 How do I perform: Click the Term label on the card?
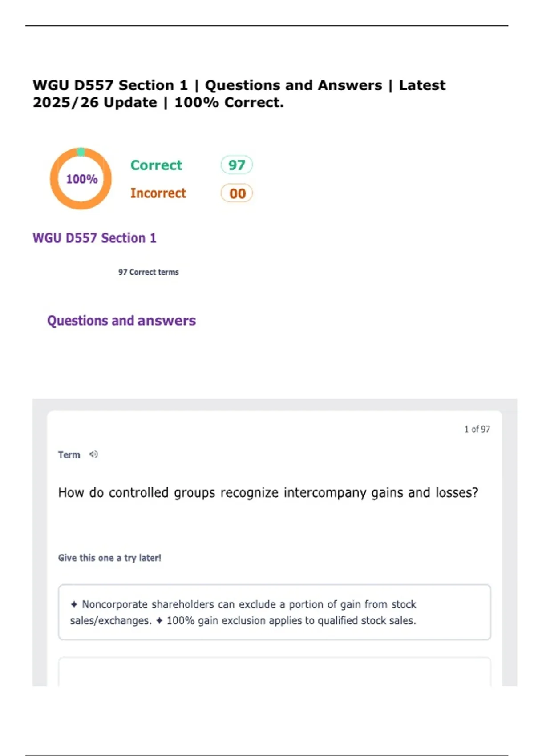tap(69, 454)
